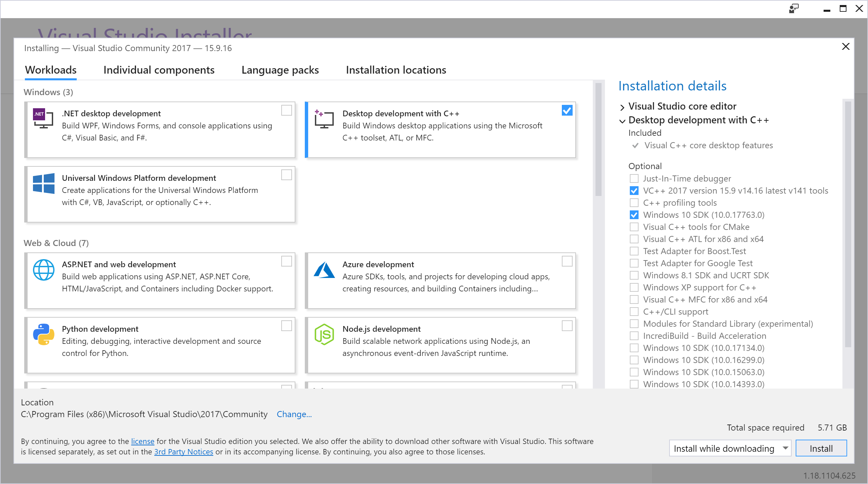This screenshot has height=484, width=868.
Task: Click the Node.js development logo icon
Action: tap(324, 334)
